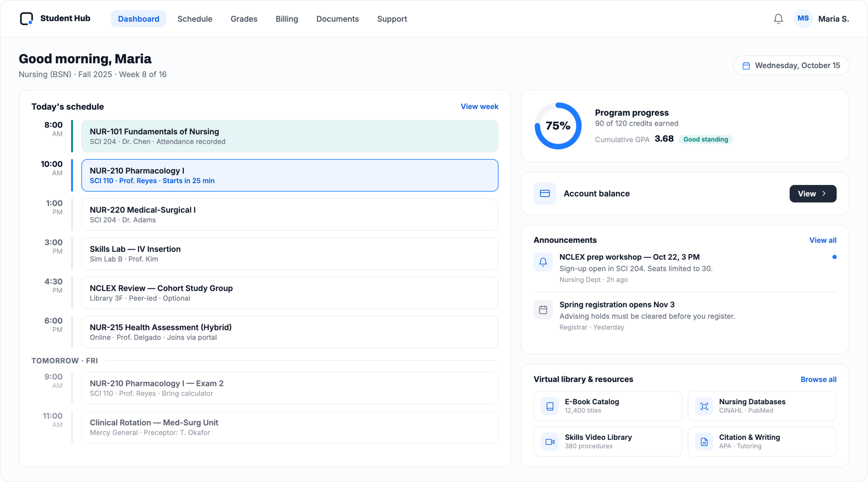This screenshot has height=482, width=868.
Task: Click the Today's schedule heading
Action: pos(68,107)
